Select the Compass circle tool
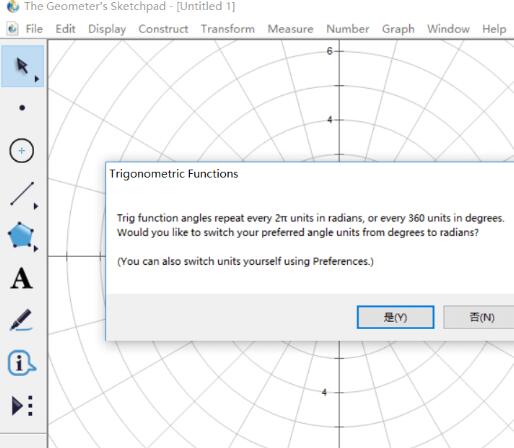Image resolution: width=514 pixels, height=448 pixels. 21,151
